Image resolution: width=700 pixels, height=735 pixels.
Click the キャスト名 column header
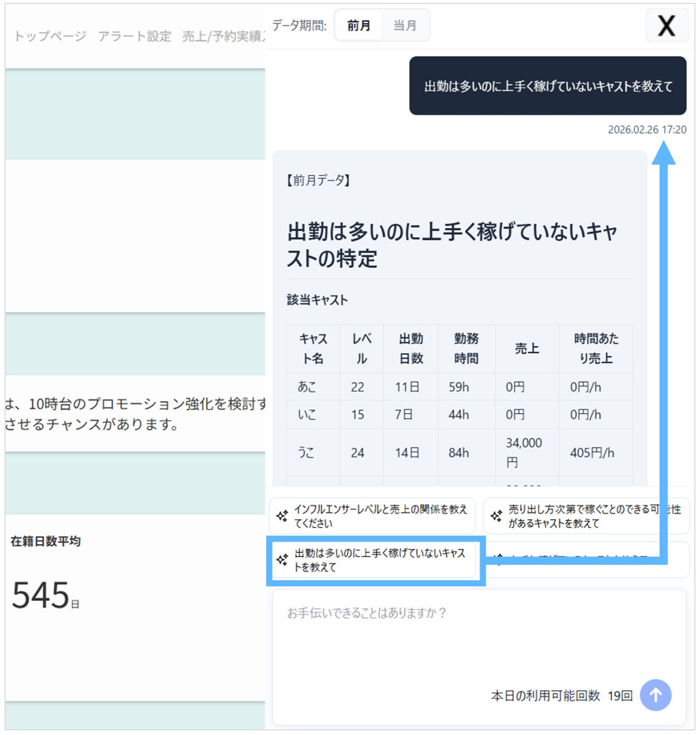pyautogui.click(x=313, y=348)
